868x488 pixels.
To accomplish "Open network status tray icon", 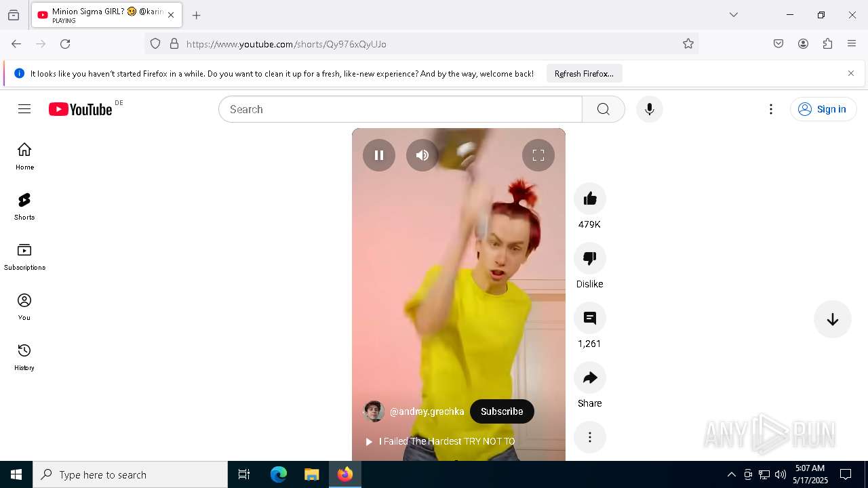I will pos(764,474).
